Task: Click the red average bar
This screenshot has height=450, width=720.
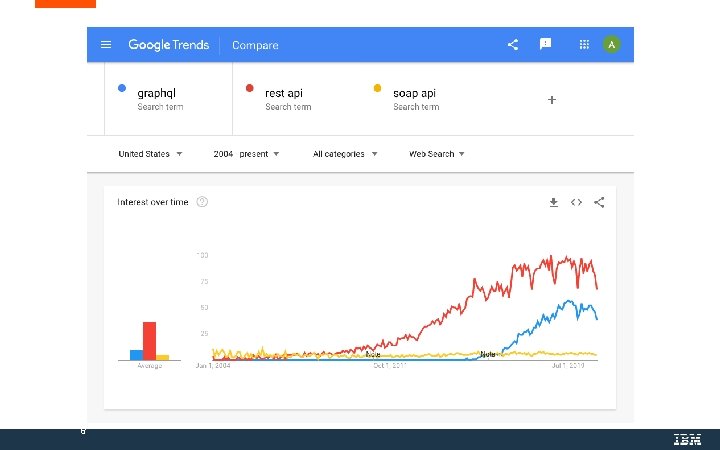Action: [x=149, y=340]
